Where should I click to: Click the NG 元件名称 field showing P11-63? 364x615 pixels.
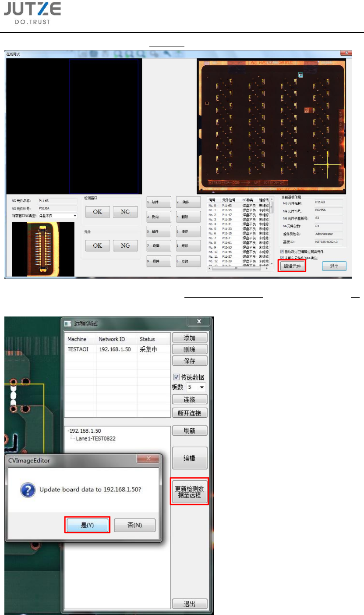click(57, 201)
